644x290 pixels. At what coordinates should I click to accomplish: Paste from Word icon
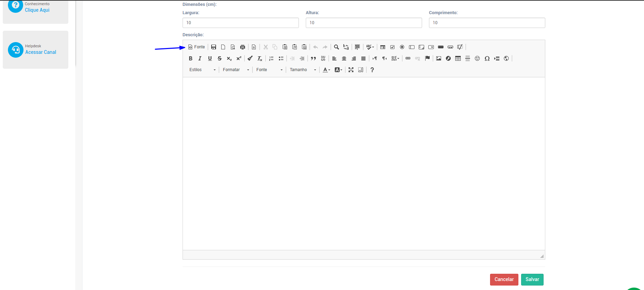pos(304,47)
